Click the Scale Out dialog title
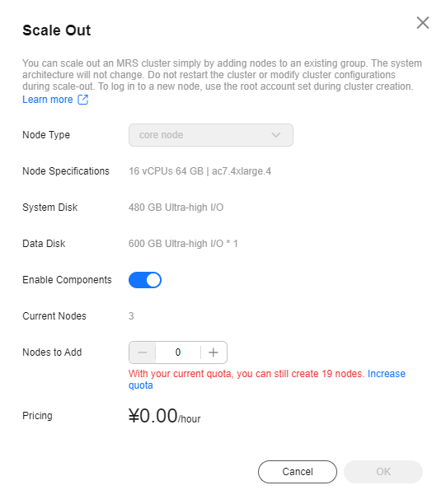 tap(57, 30)
